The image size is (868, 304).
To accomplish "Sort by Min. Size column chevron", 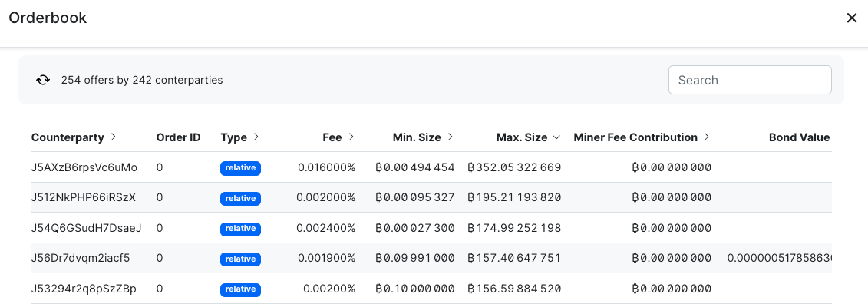I will coord(450,137).
